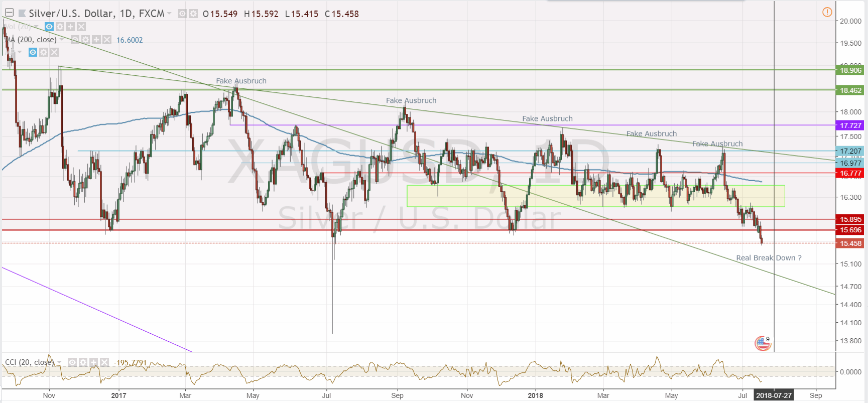868x403 pixels.
Task: Click the MA value 16.6002
Action: [x=130, y=40]
